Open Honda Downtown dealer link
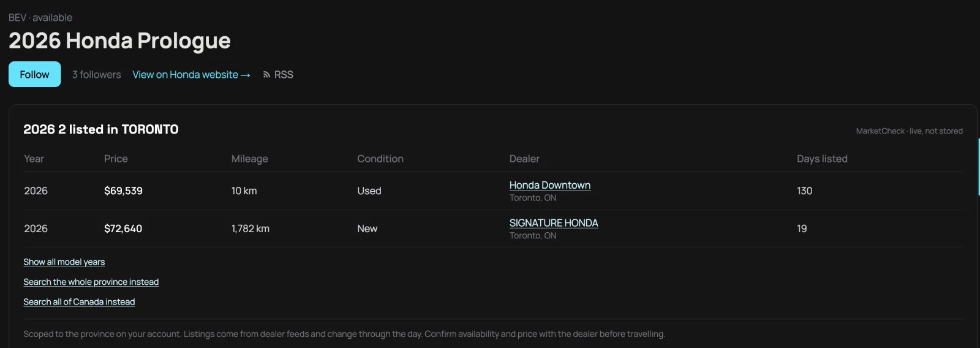 click(x=550, y=185)
